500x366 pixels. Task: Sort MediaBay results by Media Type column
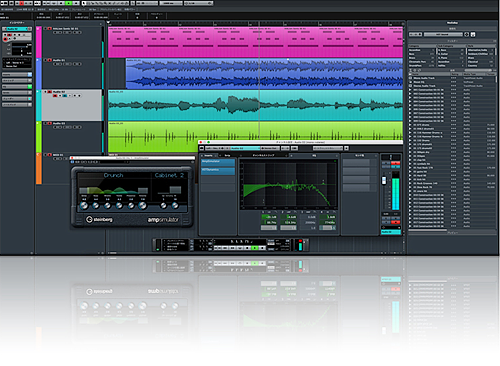pos(474,74)
